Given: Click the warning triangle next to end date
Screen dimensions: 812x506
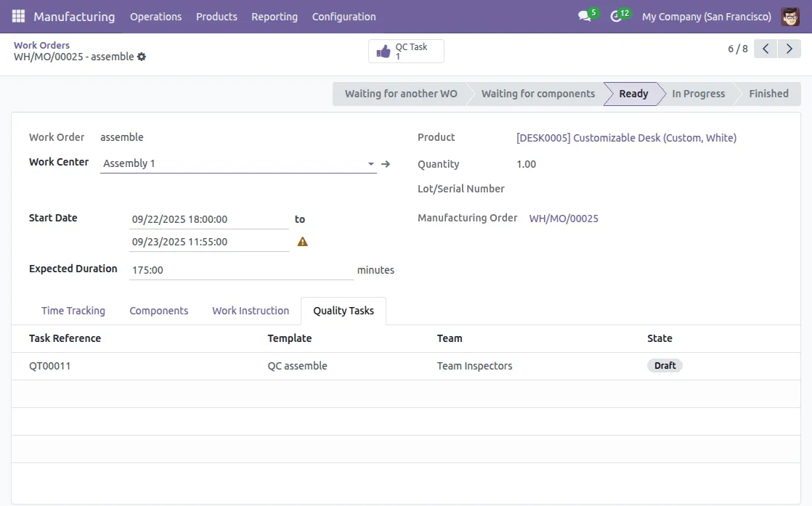Looking at the screenshot, I should pos(303,242).
